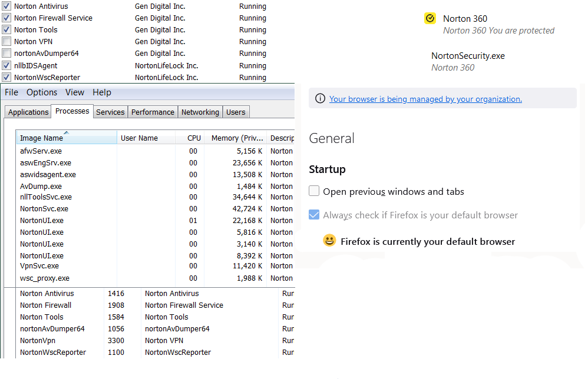Click the smiley face beside default browser message
The width and height of the screenshot is (588, 379).
[329, 241]
